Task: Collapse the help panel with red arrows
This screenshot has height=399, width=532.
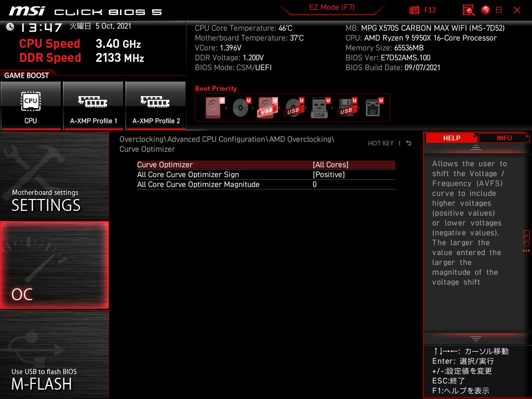Action: (x=526, y=251)
